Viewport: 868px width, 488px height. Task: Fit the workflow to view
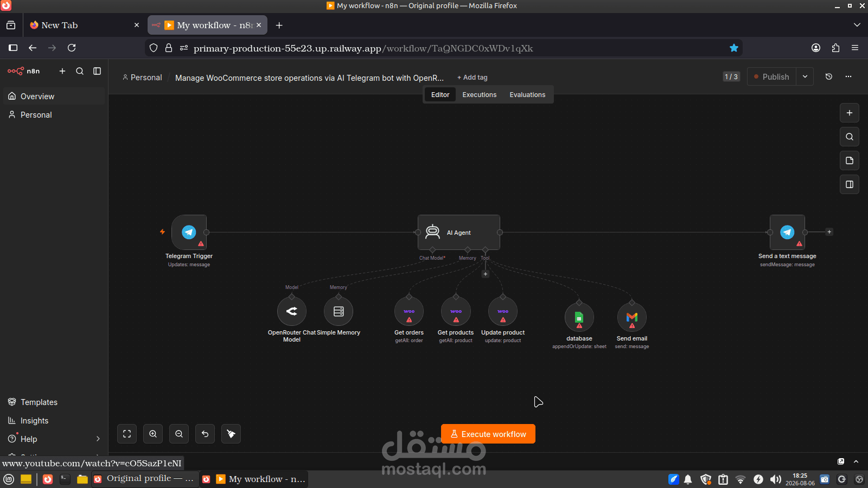(127, 434)
